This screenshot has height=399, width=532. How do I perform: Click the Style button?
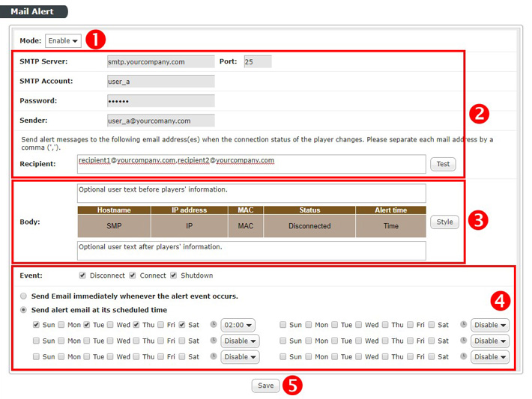444,222
